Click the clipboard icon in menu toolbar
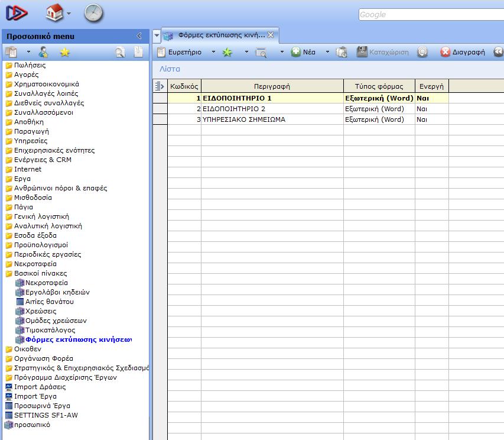504x440 pixels. coord(12,52)
